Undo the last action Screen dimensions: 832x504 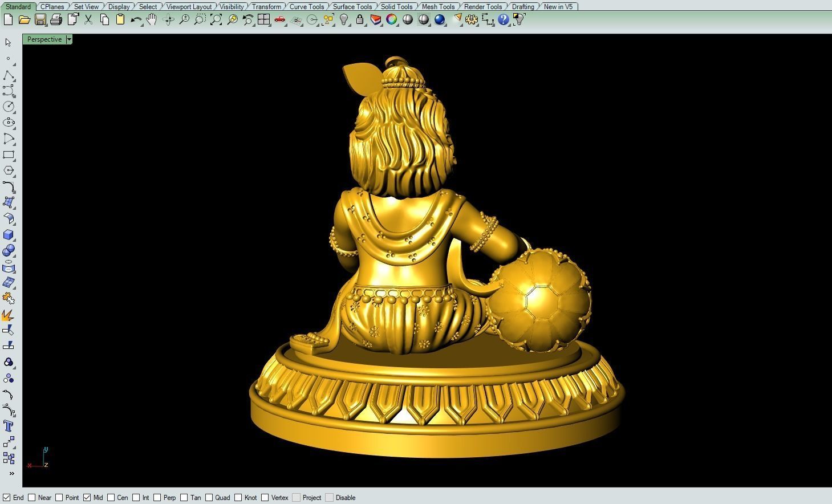tap(136, 20)
